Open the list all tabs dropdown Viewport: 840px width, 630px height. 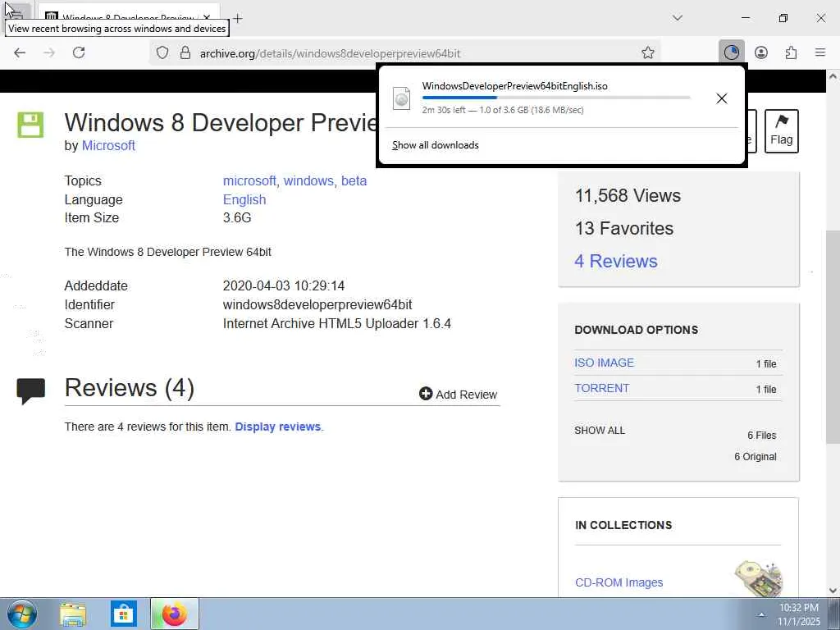pos(677,18)
